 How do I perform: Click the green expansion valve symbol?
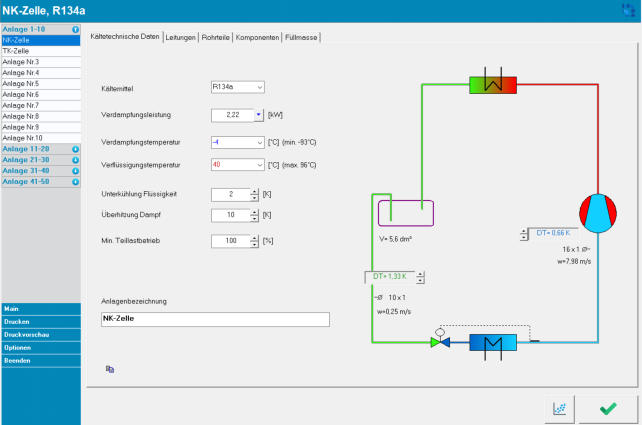coord(438,342)
